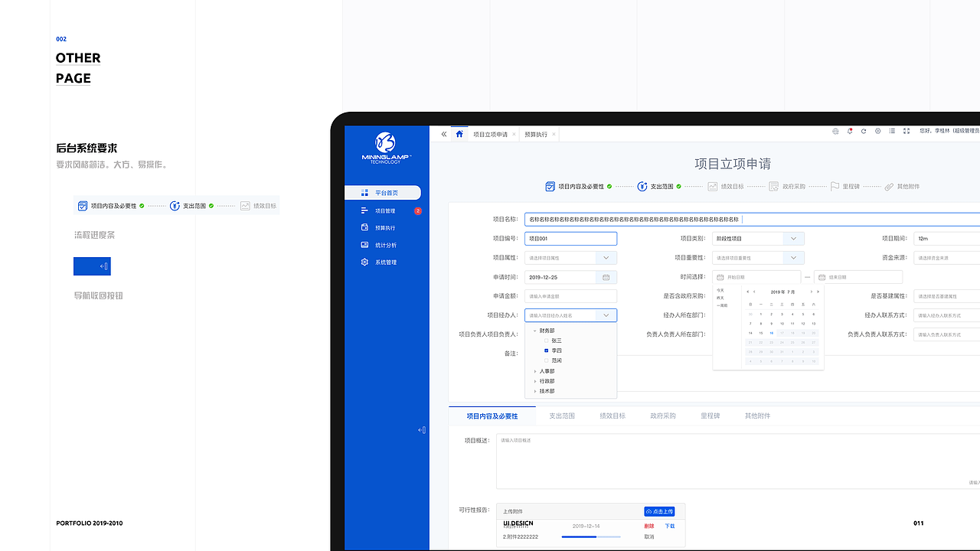The width and height of the screenshot is (980, 551).
Task: Click the 支出范围 step icon under the form title
Action: [642, 186]
